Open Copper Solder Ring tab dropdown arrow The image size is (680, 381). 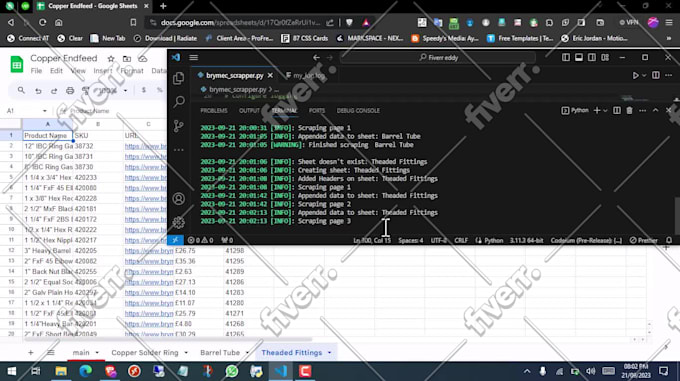point(186,352)
